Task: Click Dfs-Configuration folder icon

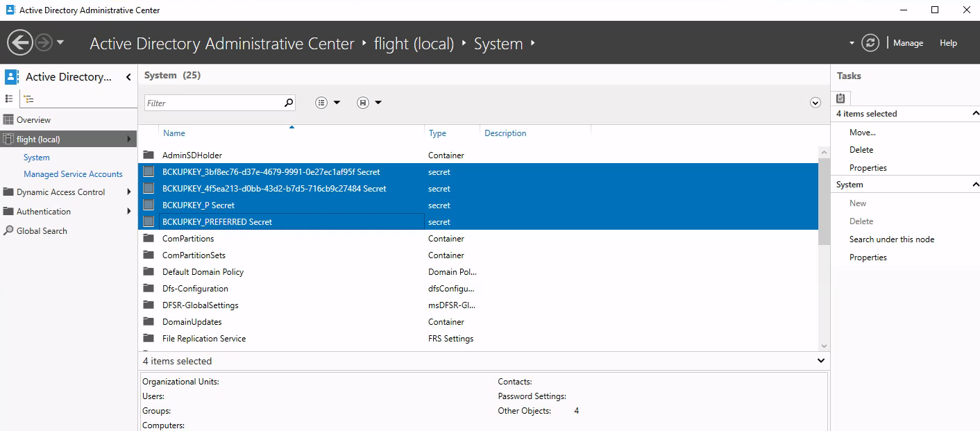Action: pos(148,289)
